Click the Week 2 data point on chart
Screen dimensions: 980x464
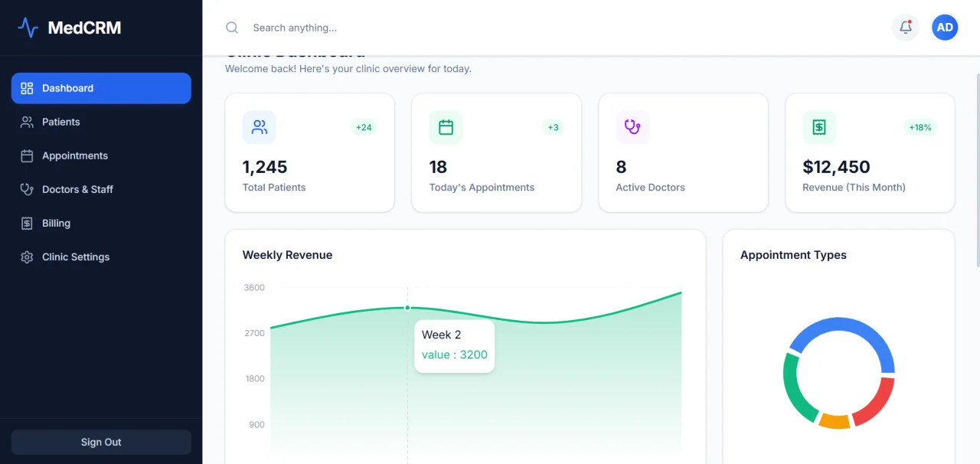[x=407, y=308]
